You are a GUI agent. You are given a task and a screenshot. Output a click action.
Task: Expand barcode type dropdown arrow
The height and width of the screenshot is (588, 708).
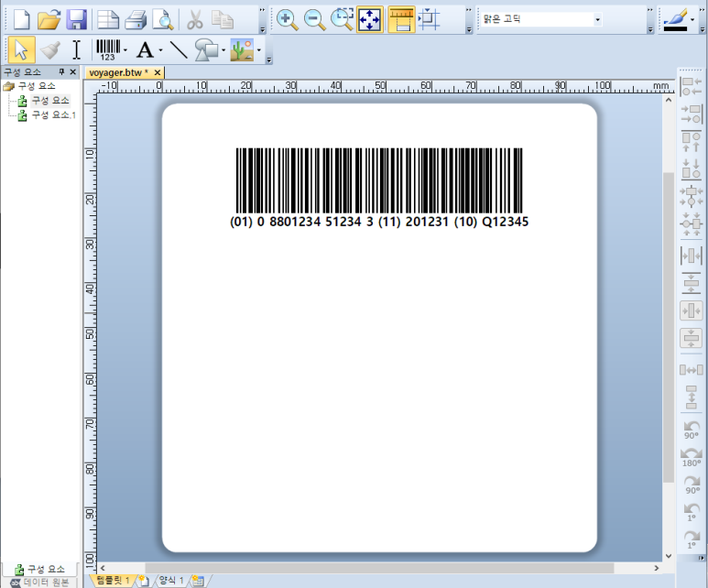[x=125, y=50]
